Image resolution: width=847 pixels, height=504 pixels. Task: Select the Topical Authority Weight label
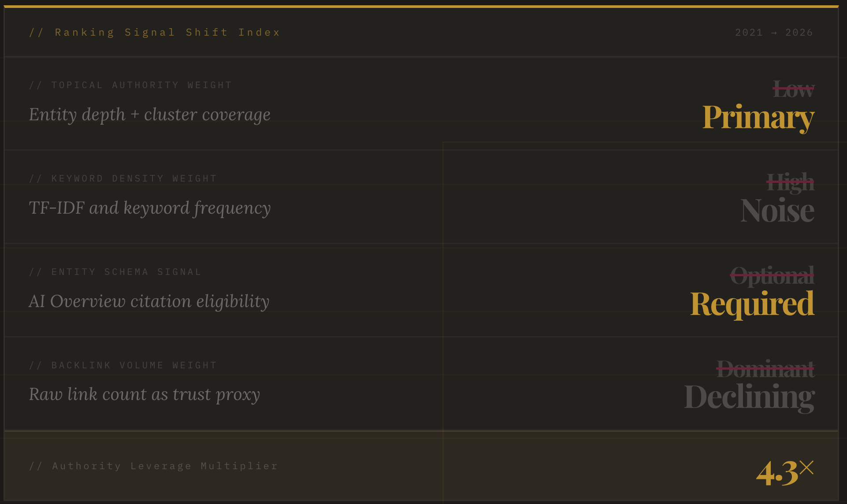pos(130,85)
